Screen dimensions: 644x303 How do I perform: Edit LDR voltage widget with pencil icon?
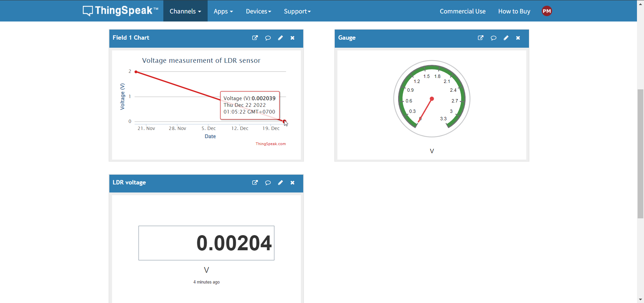point(280,183)
